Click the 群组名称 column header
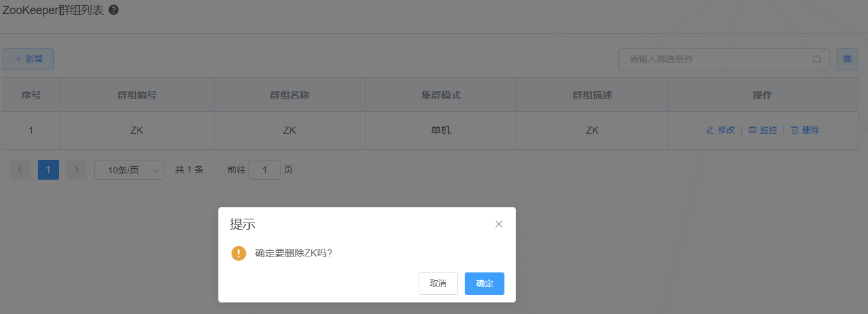This screenshot has height=314, width=868. click(x=289, y=95)
